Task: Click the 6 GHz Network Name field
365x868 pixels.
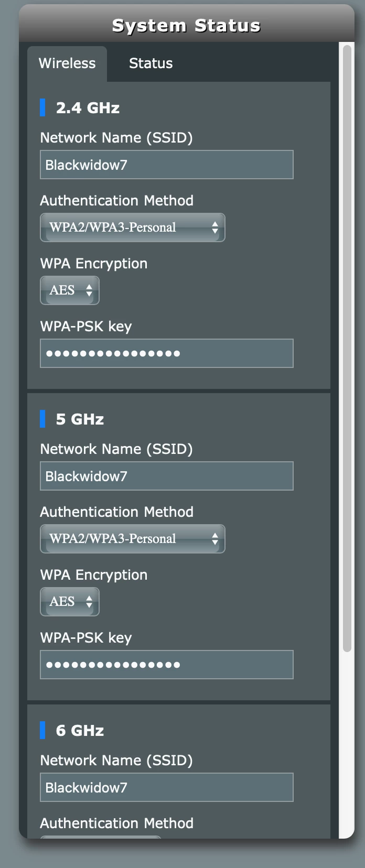Action: (x=167, y=787)
